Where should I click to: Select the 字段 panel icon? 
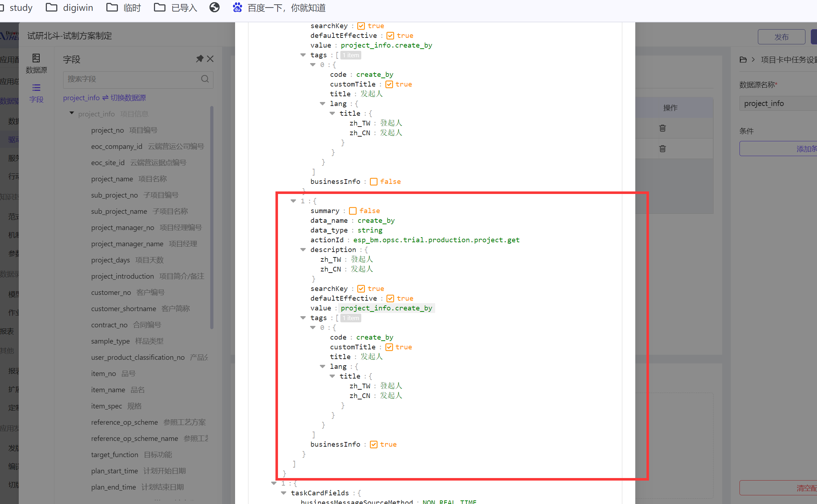point(36,93)
